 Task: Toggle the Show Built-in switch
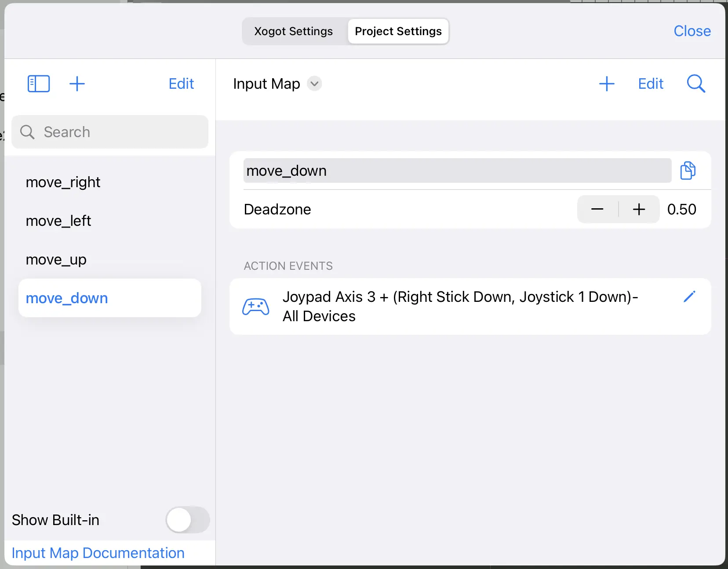(188, 520)
